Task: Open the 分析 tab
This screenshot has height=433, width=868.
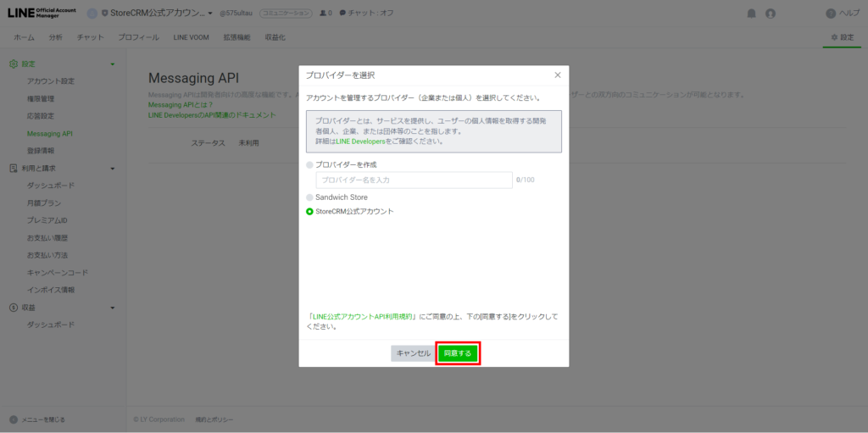Action: click(x=55, y=37)
